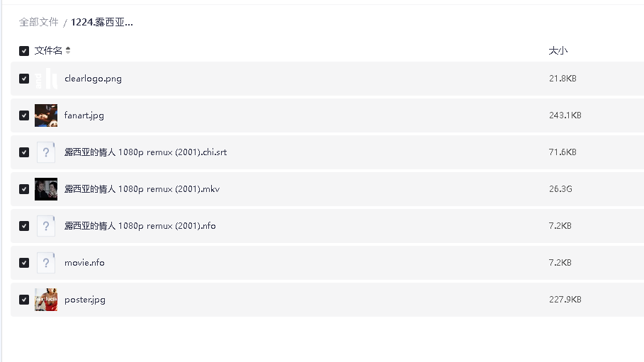
Task: Go to 全部文件 in the breadcrumb
Action: click(x=39, y=22)
